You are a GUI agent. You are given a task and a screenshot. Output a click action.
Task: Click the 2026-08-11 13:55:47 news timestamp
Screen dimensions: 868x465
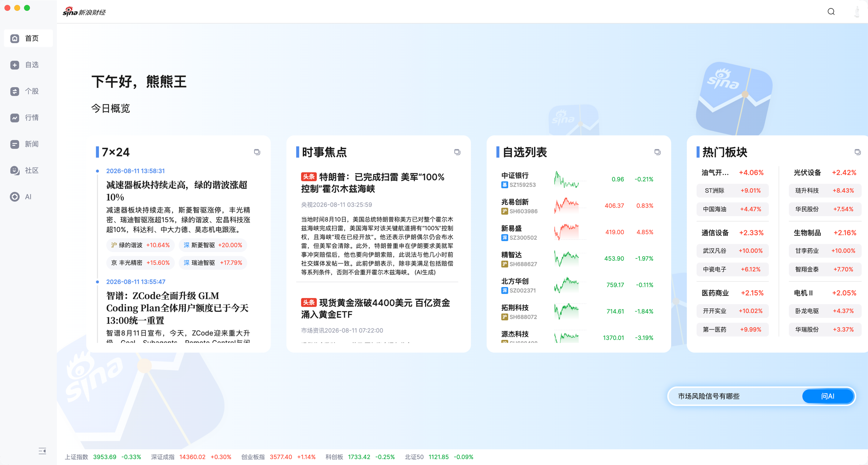pos(136,282)
